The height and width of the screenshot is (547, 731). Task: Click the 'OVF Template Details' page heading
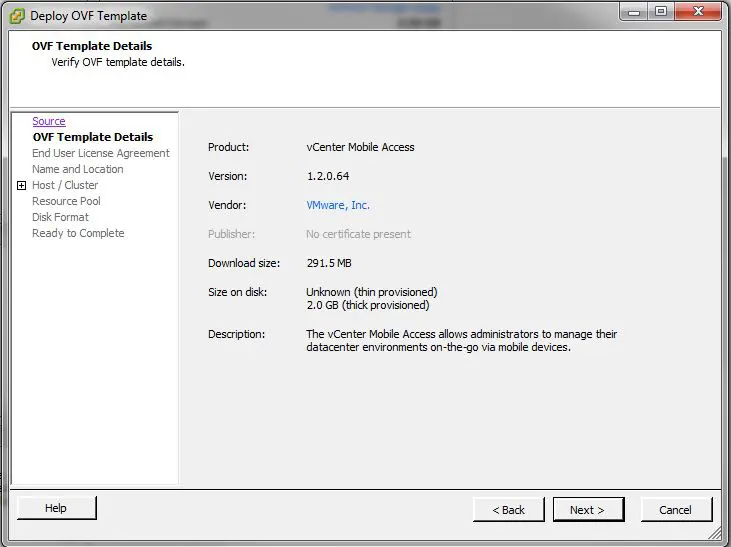92,46
